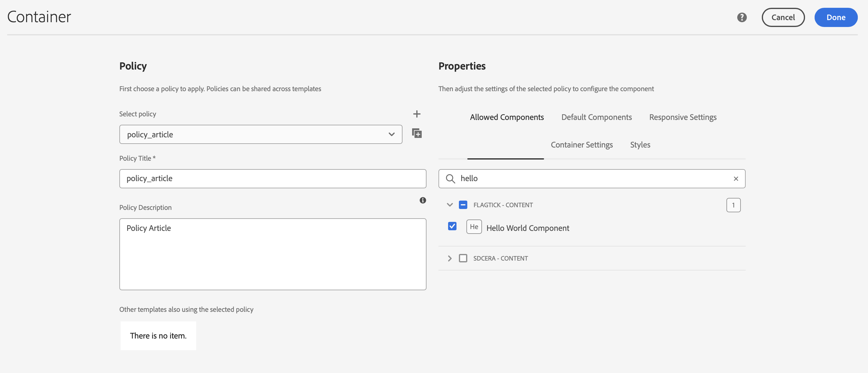
Task: Click into the Policy Title field
Action: pyautogui.click(x=272, y=179)
